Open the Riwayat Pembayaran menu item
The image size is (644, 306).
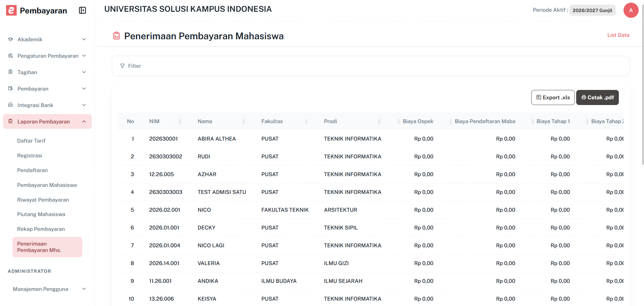[x=43, y=200]
